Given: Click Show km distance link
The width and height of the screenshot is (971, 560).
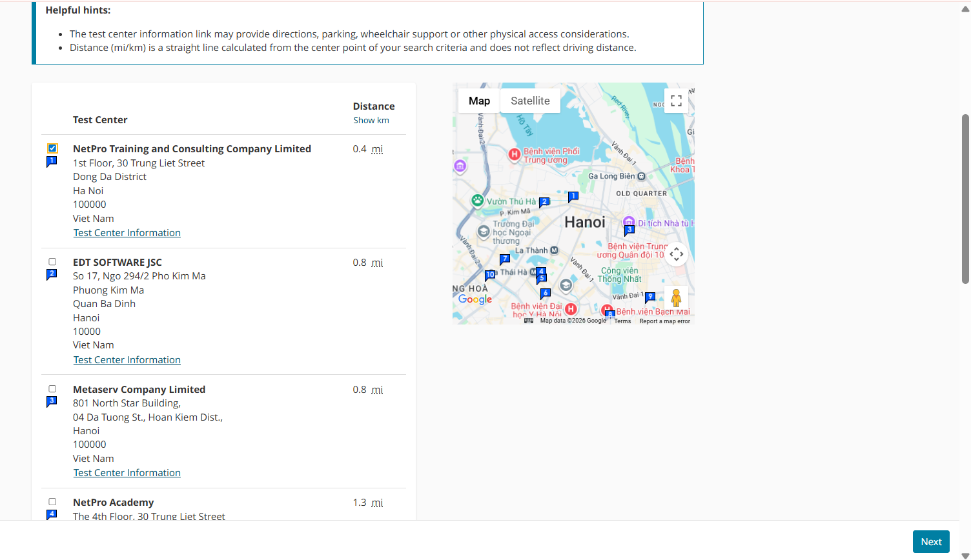Looking at the screenshot, I should tap(371, 120).
